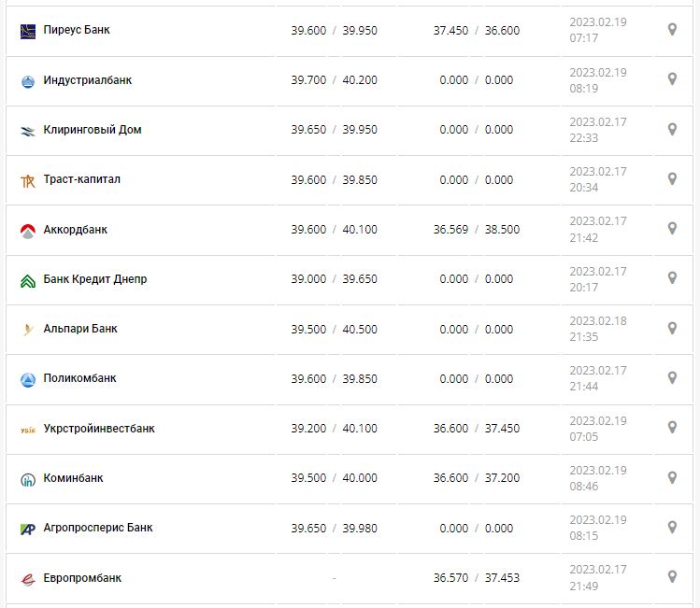
Task: Click the Аккордбанк red logo
Action: [27, 230]
